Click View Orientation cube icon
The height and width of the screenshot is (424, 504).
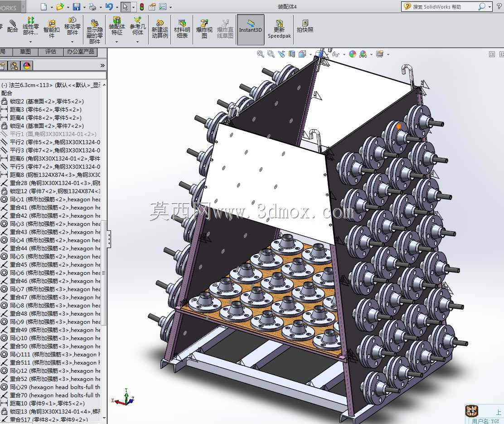coord(302,54)
